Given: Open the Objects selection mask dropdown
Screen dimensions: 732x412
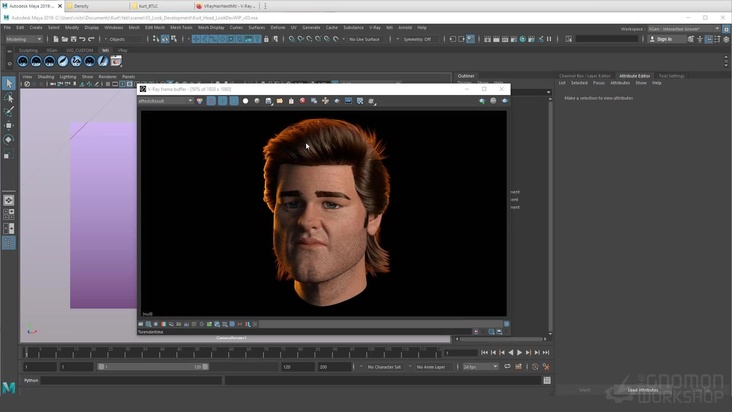Looking at the screenshot, I should tap(125, 39).
